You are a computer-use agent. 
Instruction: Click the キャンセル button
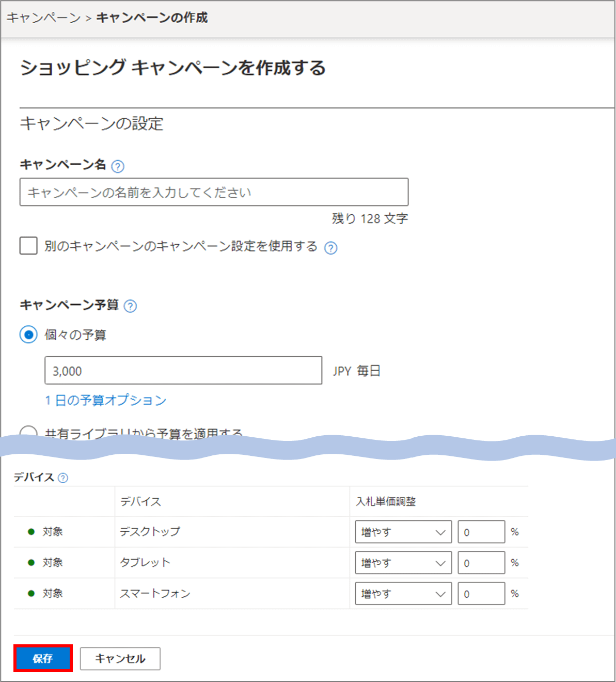(120, 659)
